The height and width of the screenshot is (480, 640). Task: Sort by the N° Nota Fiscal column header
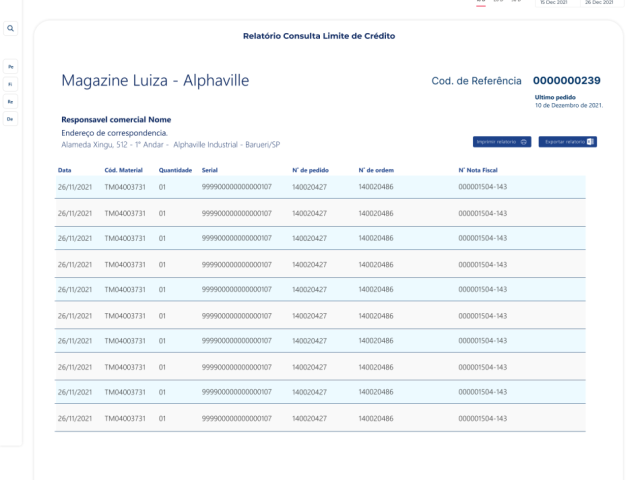478,170
